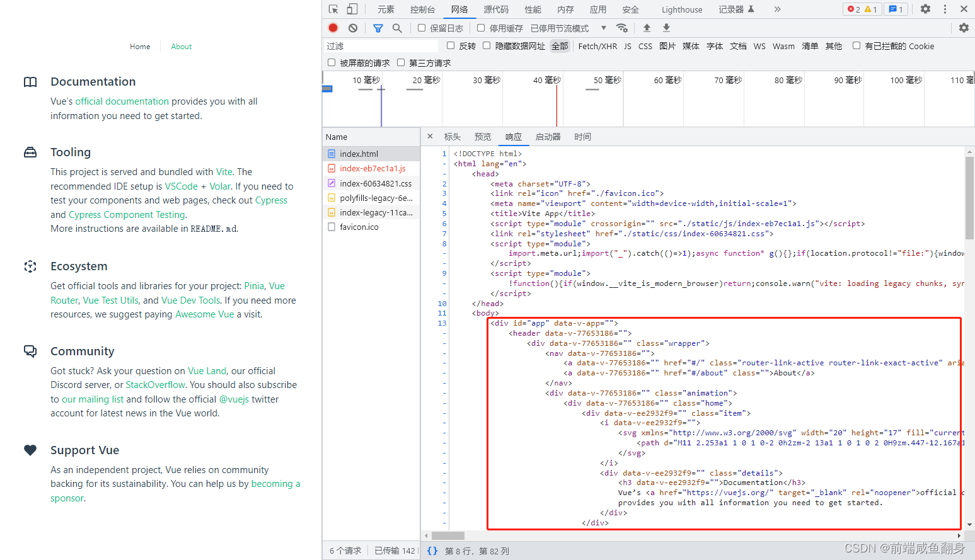The image size is (975, 560).
Task: Clear the network log
Action: coord(353,28)
